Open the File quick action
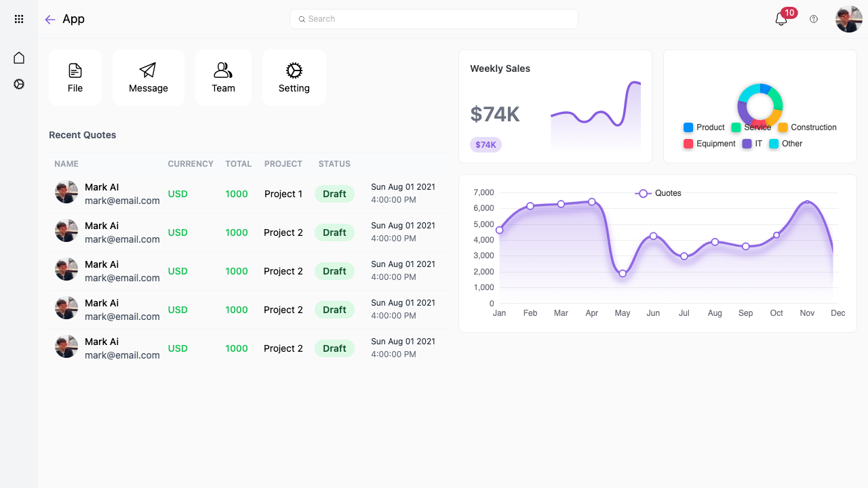This screenshot has height=488, width=868. 75,77
